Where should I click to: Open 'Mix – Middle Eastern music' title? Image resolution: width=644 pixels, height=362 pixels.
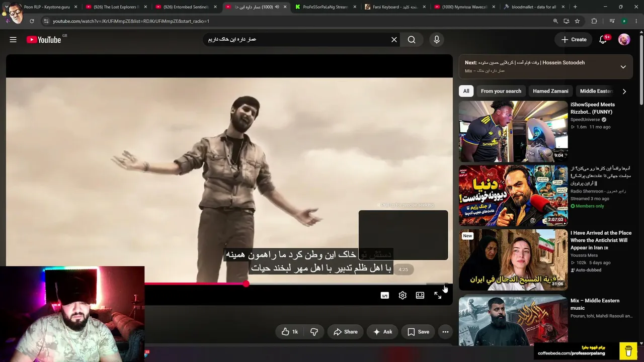click(595, 304)
